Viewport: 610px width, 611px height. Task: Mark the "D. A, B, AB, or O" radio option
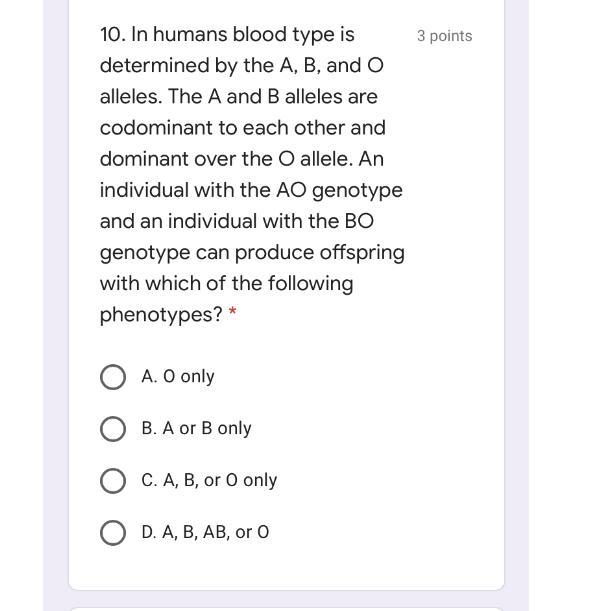pyautogui.click(x=113, y=533)
